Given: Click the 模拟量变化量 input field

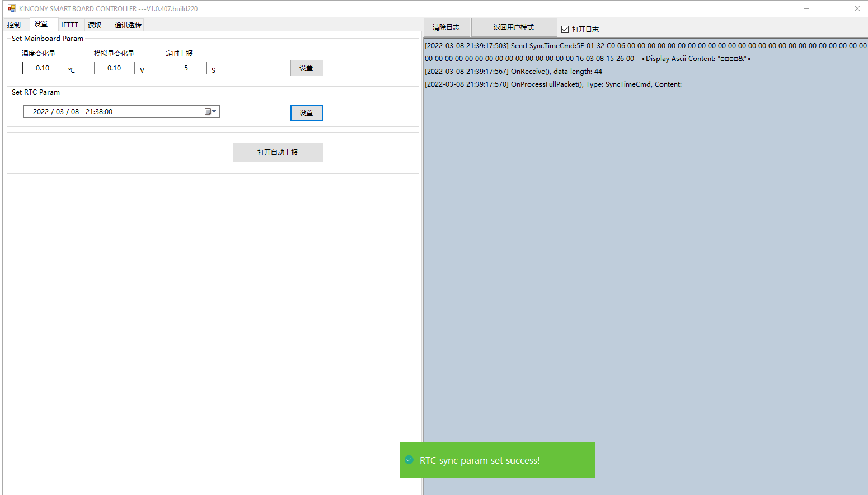Looking at the screenshot, I should [114, 68].
